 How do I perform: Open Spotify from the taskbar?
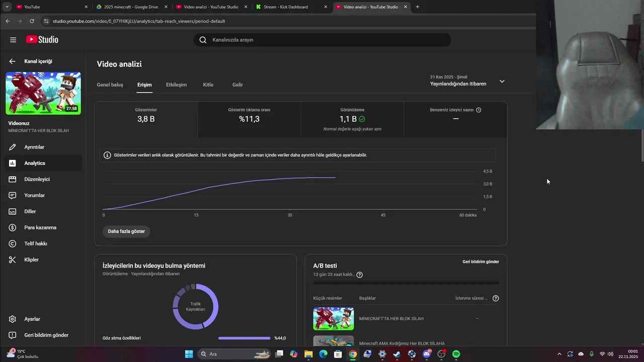point(456,354)
